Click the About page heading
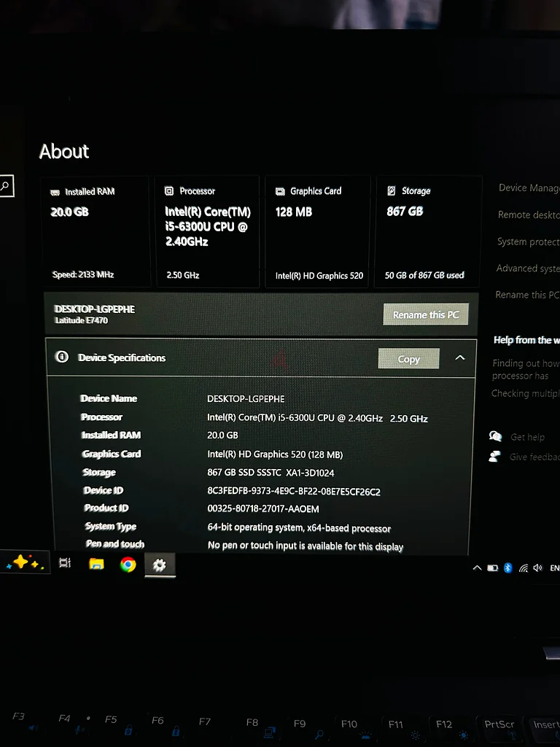Viewport: 560px width, 747px height. pyautogui.click(x=64, y=152)
